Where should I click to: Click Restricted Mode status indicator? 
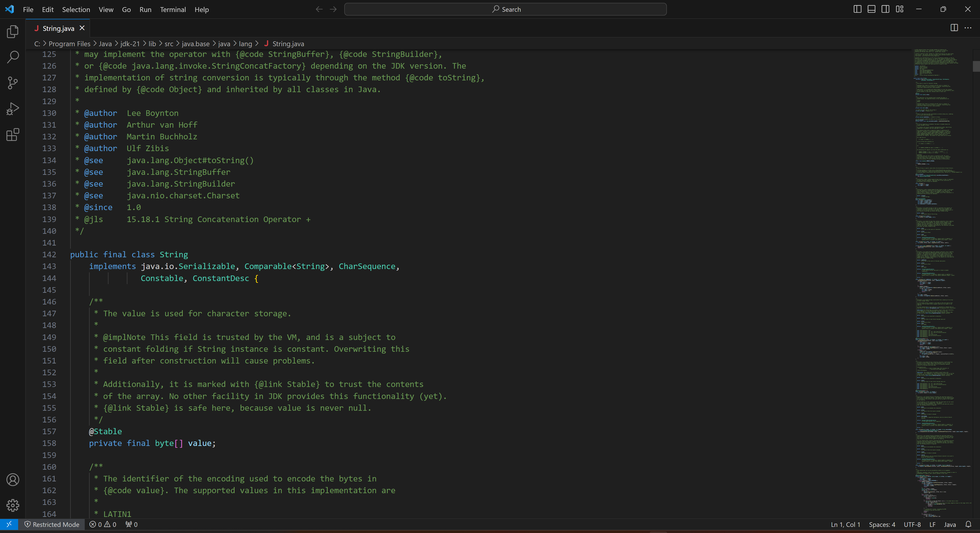(52, 524)
